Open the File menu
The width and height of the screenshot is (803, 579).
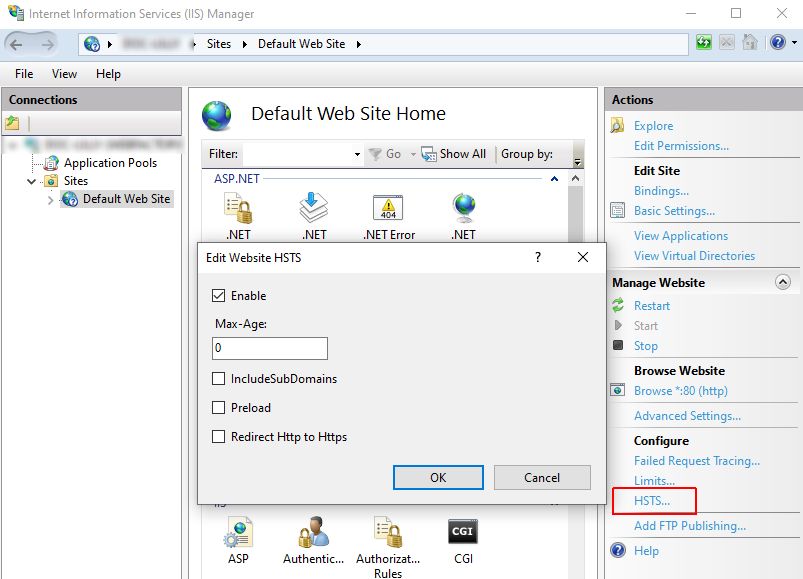coord(24,74)
